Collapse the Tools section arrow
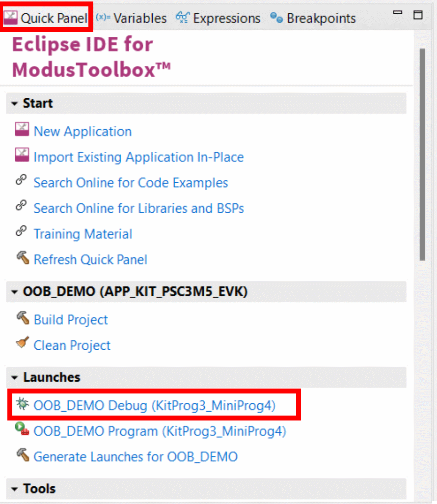The height and width of the screenshot is (504, 437). coord(14,489)
